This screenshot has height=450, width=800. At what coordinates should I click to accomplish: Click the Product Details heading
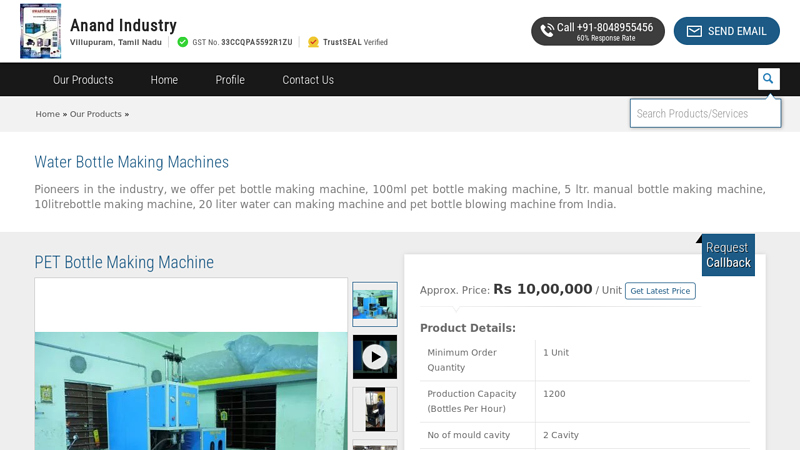(468, 328)
